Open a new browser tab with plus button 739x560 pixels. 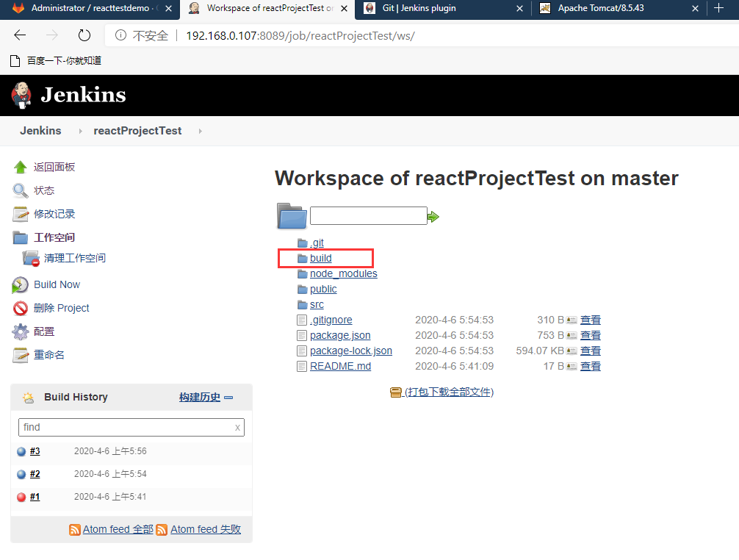[718, 8]
